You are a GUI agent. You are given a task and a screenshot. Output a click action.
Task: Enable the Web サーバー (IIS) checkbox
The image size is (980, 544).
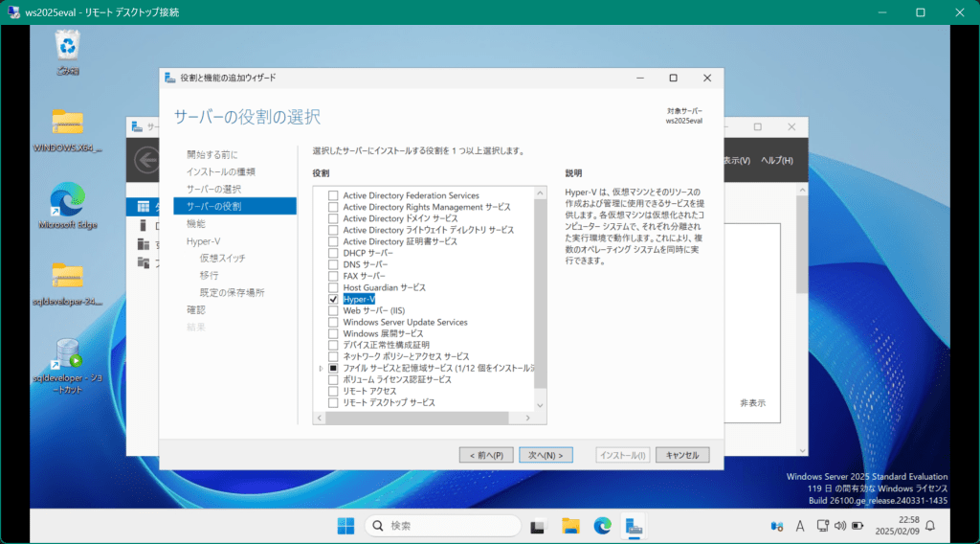pos(333,310)
